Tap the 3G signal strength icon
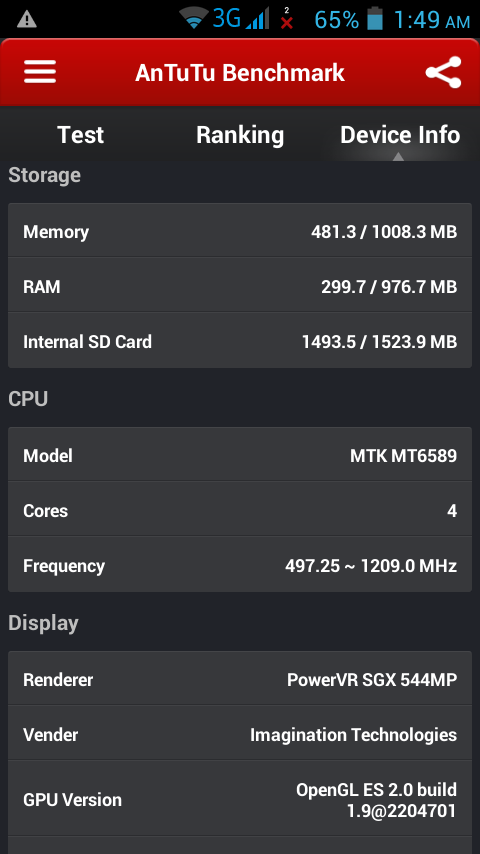This screenshot has width=480, height=854. coord(241,19)
